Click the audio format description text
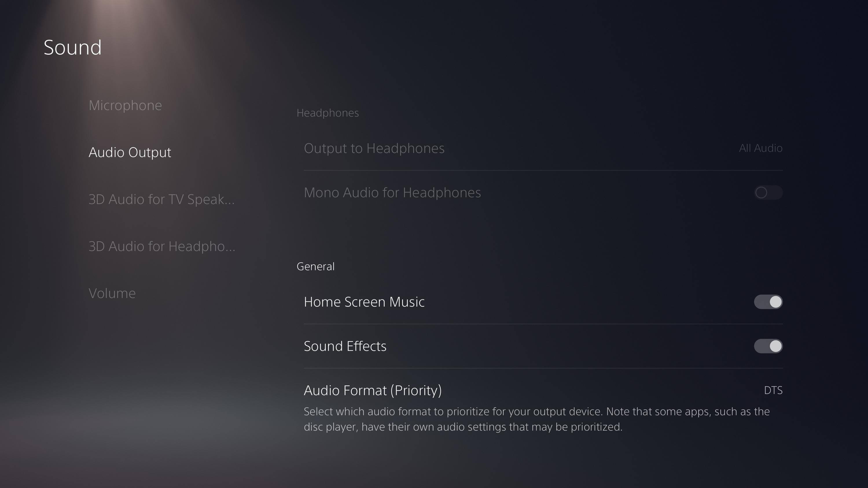This screenshot has width=868, height=488. click(536, 419)
